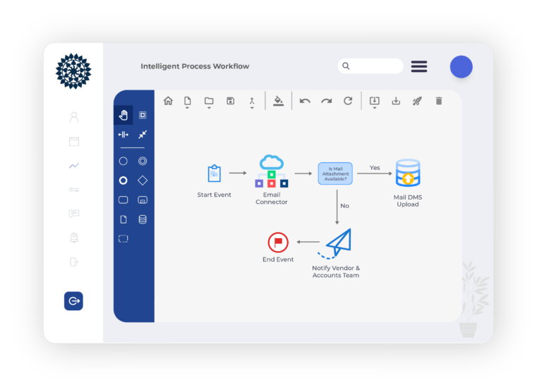Pick the data store cylinder shape
This screenshot has width=542, height=392.
pos(143,219)
